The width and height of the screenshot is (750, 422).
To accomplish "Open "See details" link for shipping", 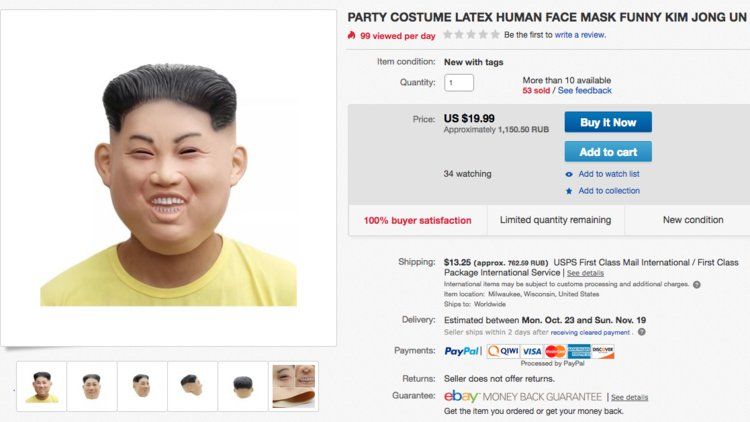I will 585,273.
